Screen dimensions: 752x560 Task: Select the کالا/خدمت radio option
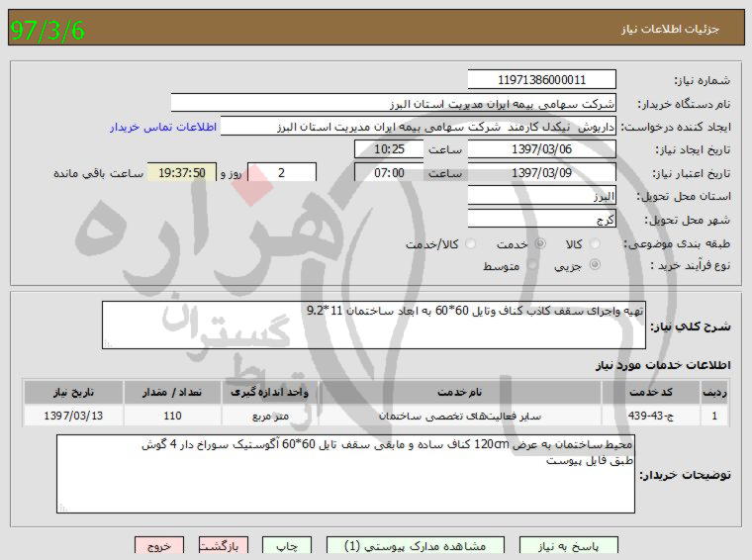coord(470,244)
